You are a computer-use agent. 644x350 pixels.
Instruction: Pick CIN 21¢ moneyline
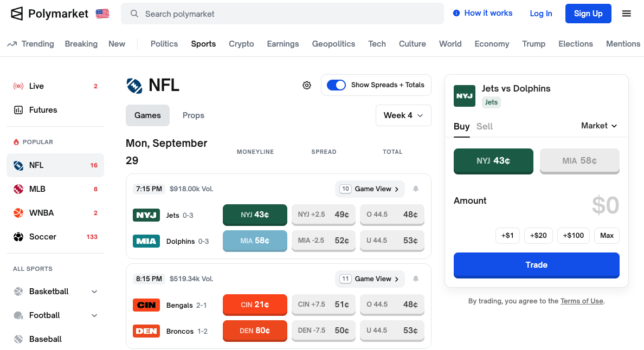(255, 304)
